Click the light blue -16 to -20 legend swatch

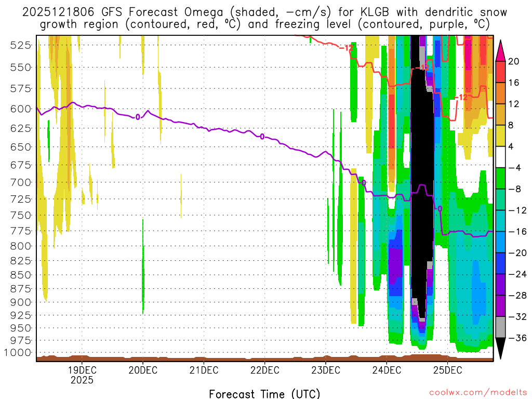(x=500, y=242)
